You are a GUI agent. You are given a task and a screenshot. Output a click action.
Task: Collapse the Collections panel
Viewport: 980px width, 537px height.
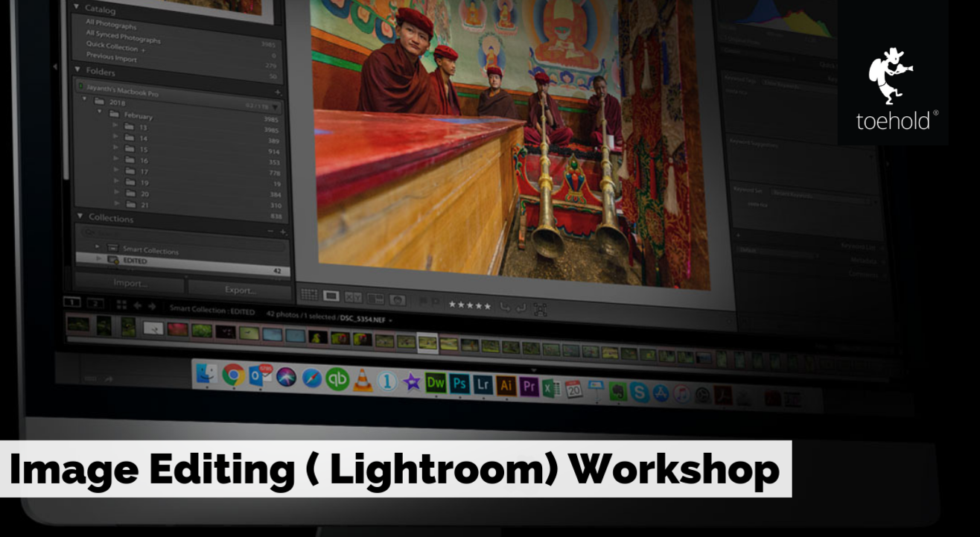(80, 216)
